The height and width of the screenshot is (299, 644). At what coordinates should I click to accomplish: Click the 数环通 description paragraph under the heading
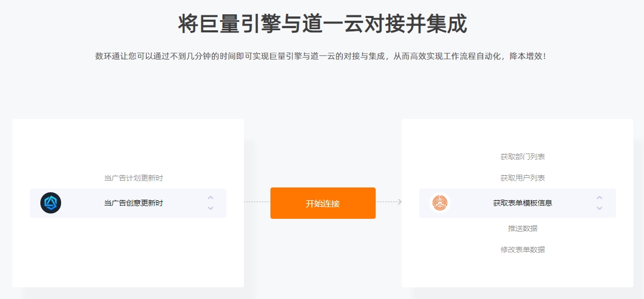coord(321,56)
